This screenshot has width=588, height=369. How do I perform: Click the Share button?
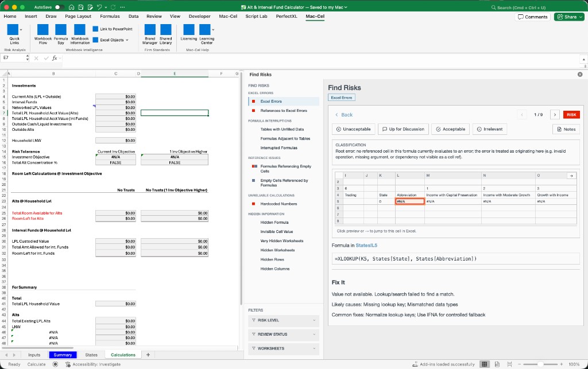(569, 17)
